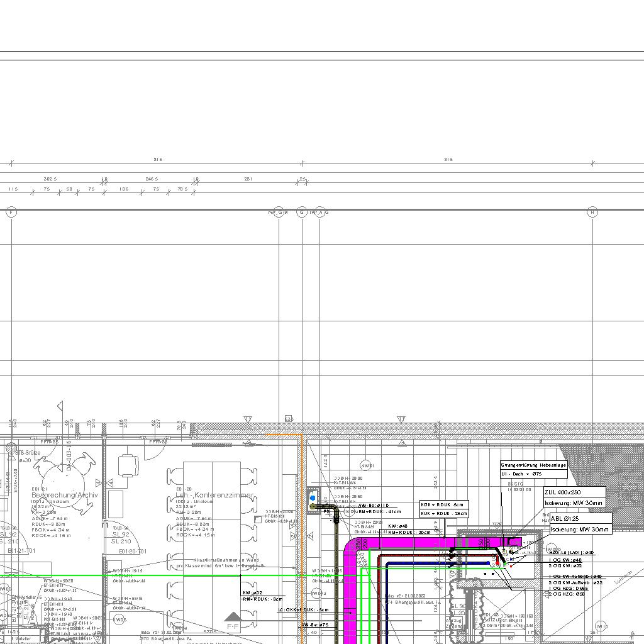
Task: Click the 'Besprechung/Archiv' room name
Action: pos(65,496)
